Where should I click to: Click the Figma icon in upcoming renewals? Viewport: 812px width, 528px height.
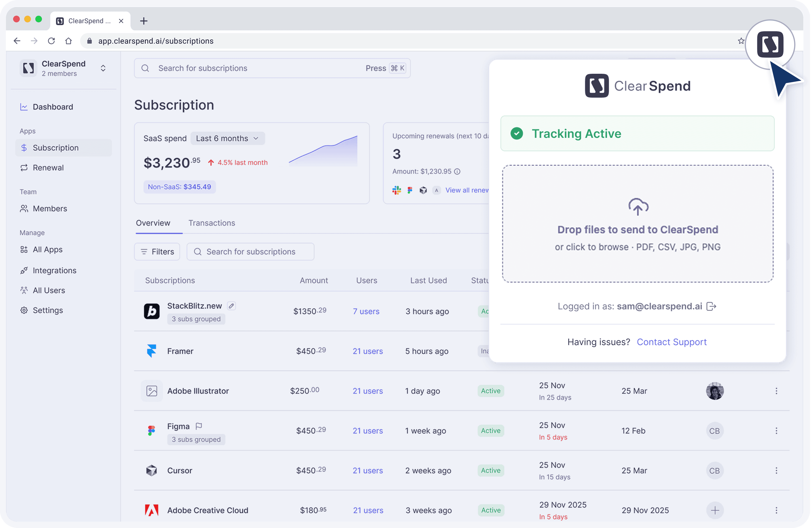tap(410, 190)
